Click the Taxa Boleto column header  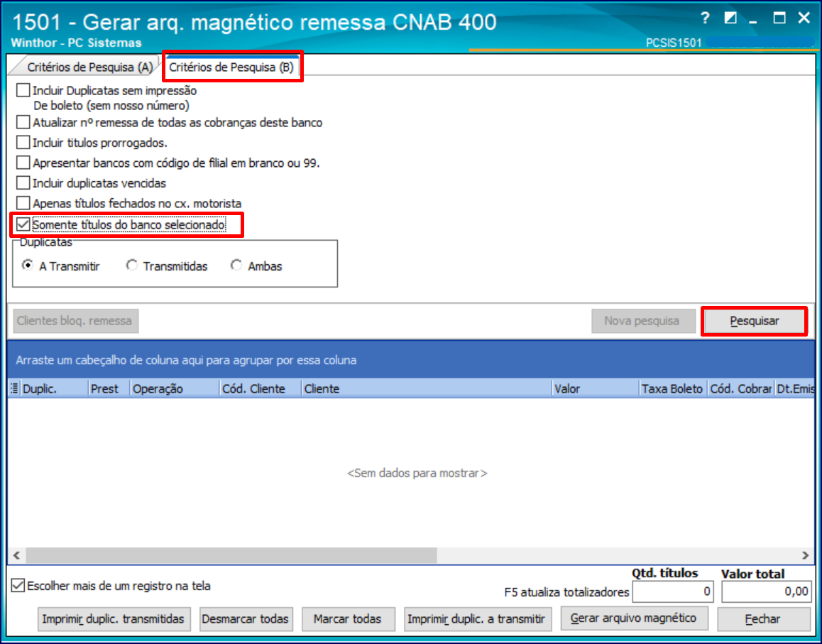(673, 388)
